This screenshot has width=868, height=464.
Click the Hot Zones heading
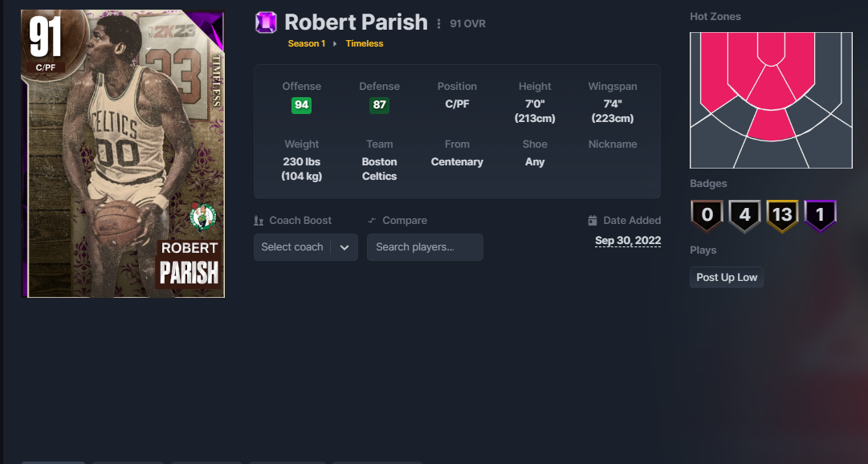point(715,17)
